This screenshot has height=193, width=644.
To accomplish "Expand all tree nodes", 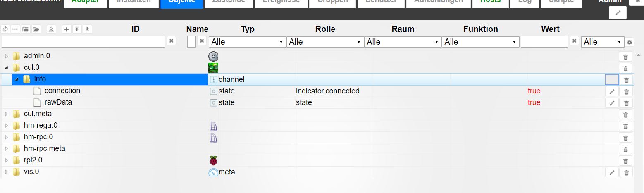I will [x=36, y=29].
